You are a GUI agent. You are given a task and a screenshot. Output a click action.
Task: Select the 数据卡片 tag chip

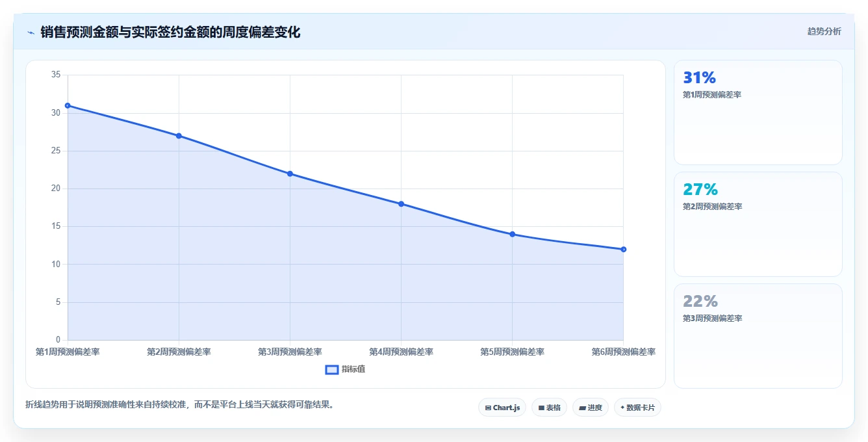point(637,408)
